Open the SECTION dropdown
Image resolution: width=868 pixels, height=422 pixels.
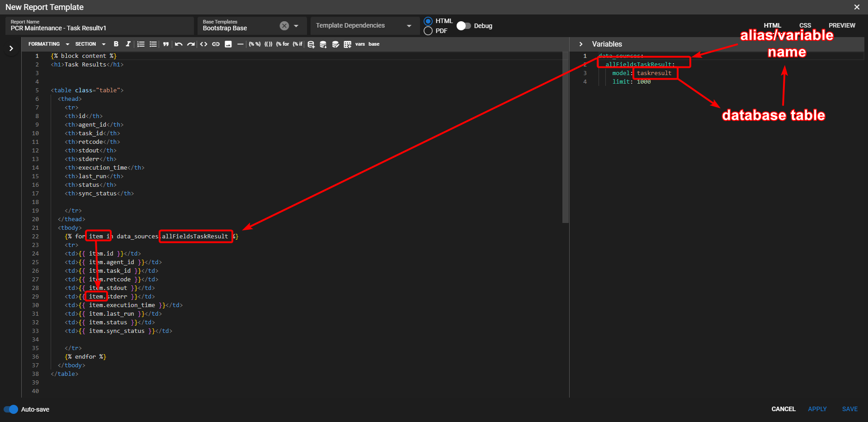(x=90, y=44)
